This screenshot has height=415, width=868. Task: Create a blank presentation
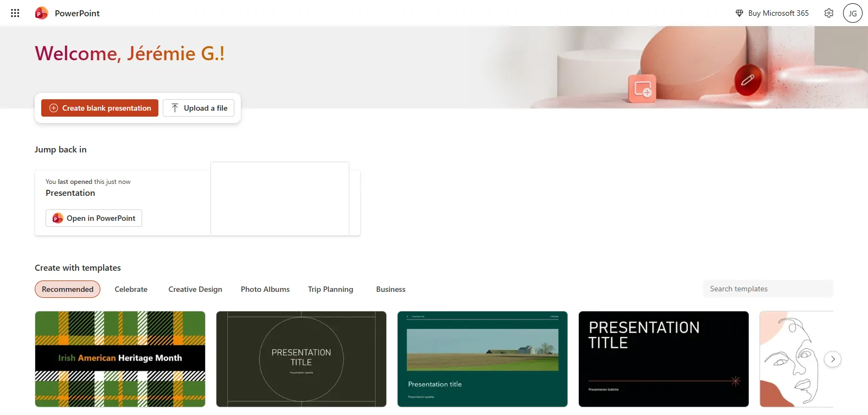(100, 108)
